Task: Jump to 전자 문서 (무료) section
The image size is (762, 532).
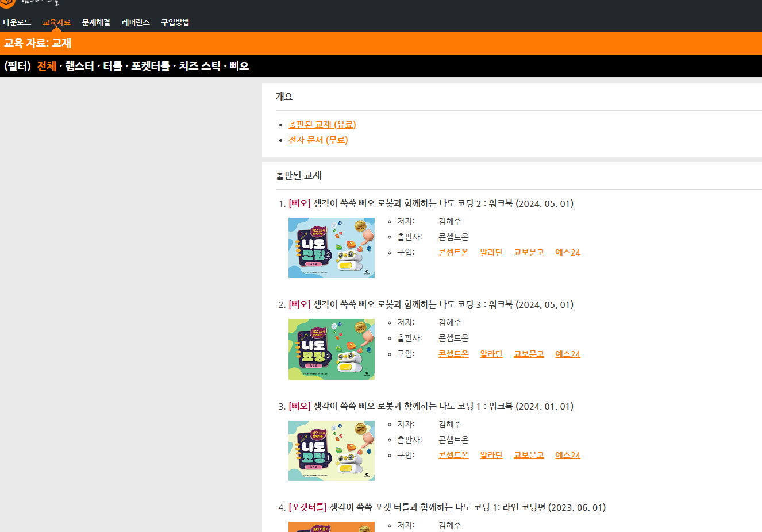Action: coord(318,140)
